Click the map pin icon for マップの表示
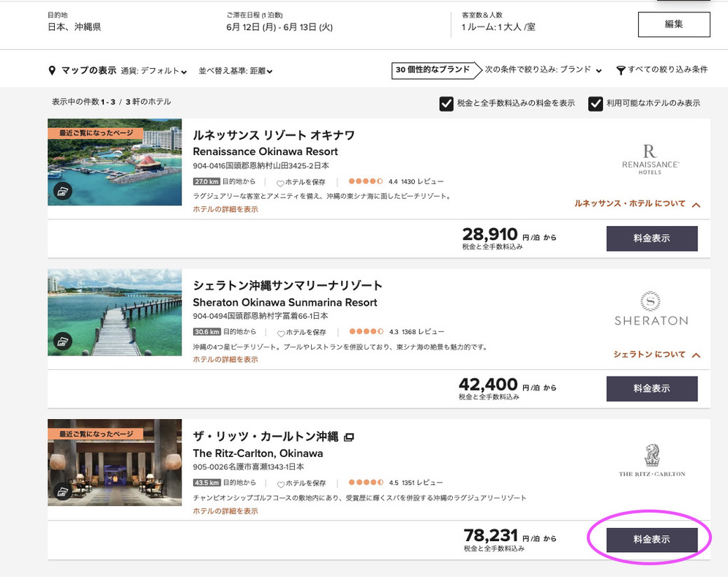Viewport: 728px width, 577px height. point(52,71)
